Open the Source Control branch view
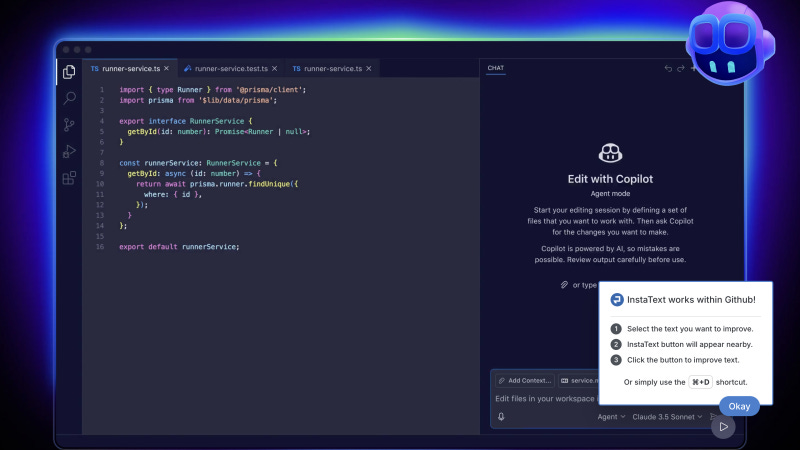Image resolution: width=800 pixels, height=450 pixels. pos(69,124)
